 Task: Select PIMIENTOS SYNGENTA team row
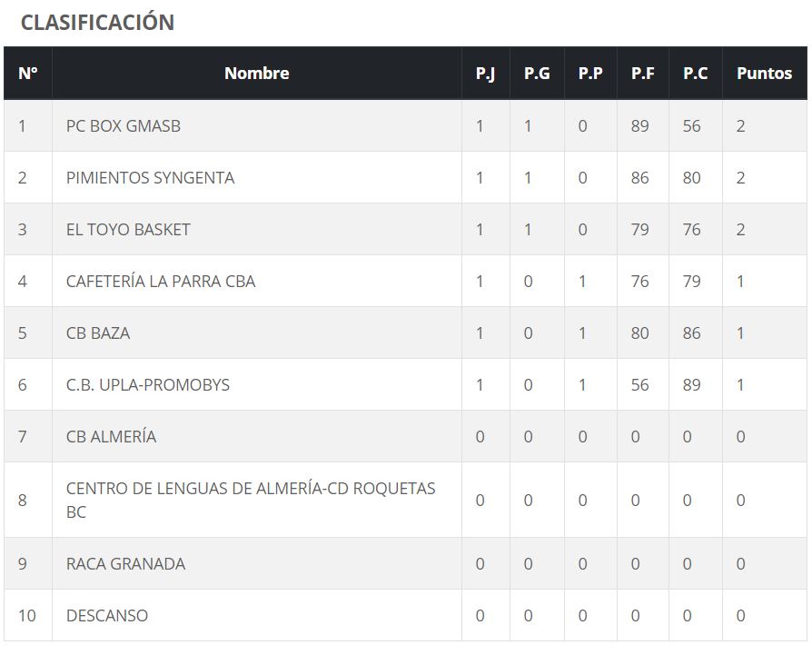coord(150,178)
